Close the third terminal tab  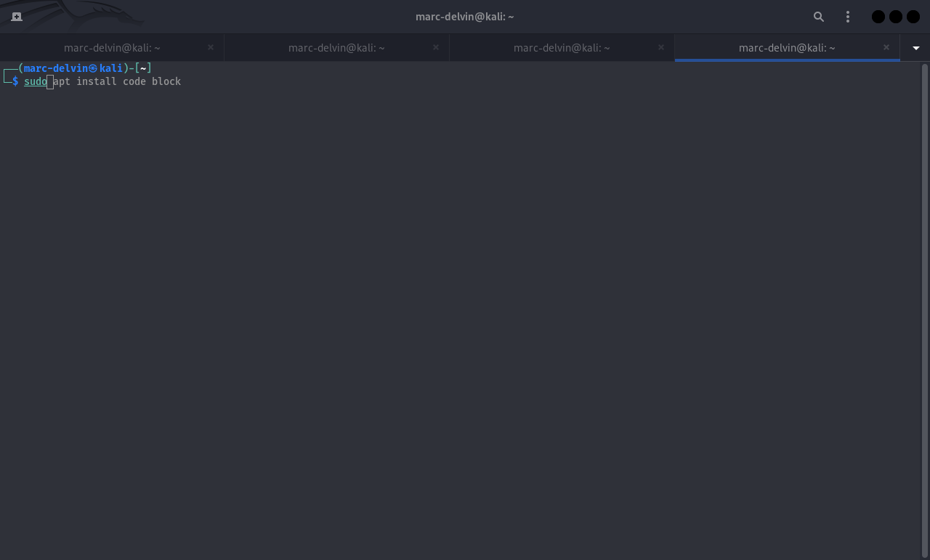point(661,47)
